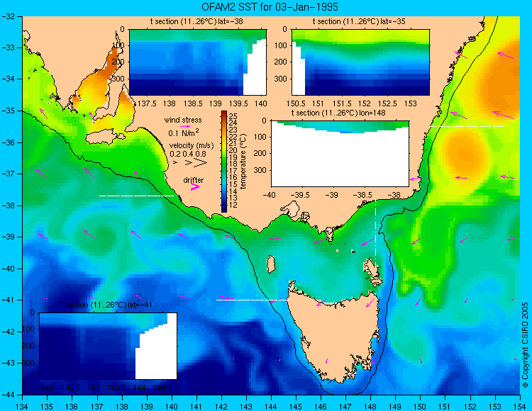Click the "145" longitude axis label
The height and width of the screenshot is (411, 532).
pos(296,407)
